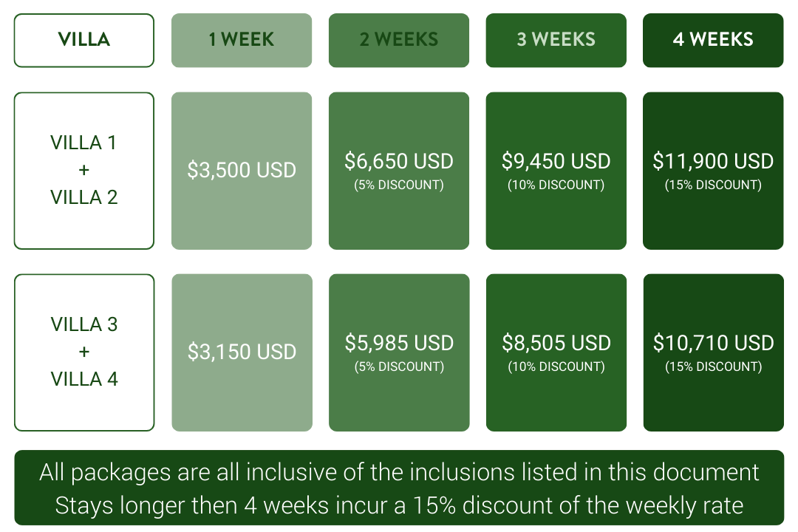Select the 2 WEEKS column header
Image resolution: width=798 pixels, height=532 pixels.
pyautogui.click(x=398, y=40)
